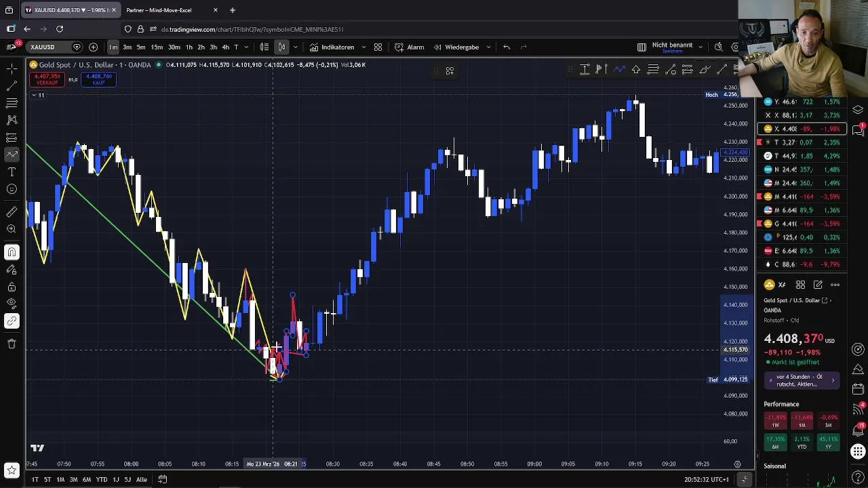This screenshot has width=868, height=488.
Task: Expand the timeframe dropdown arrow
Action: click(245, 47)
